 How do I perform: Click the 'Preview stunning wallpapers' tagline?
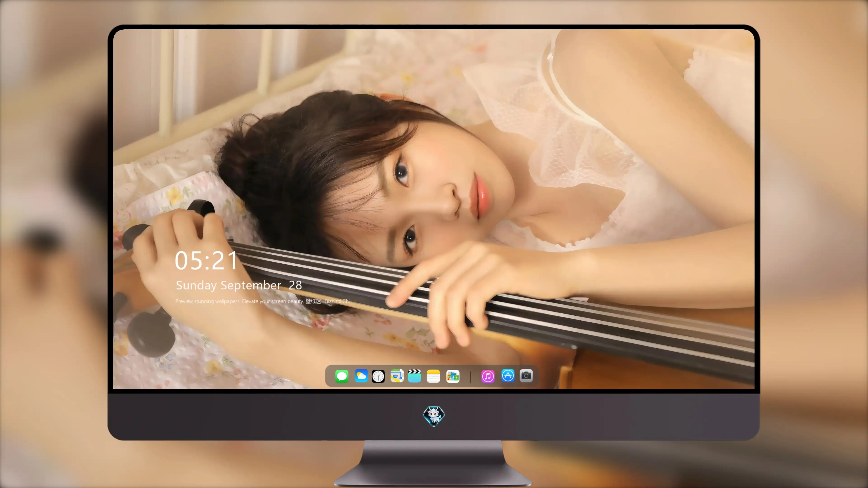point(262,301)
